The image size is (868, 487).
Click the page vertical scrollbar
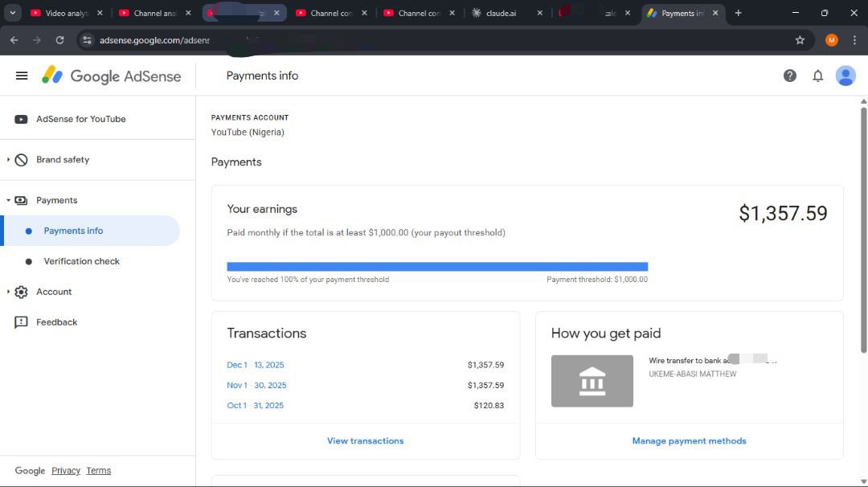[x=863, y=230]
